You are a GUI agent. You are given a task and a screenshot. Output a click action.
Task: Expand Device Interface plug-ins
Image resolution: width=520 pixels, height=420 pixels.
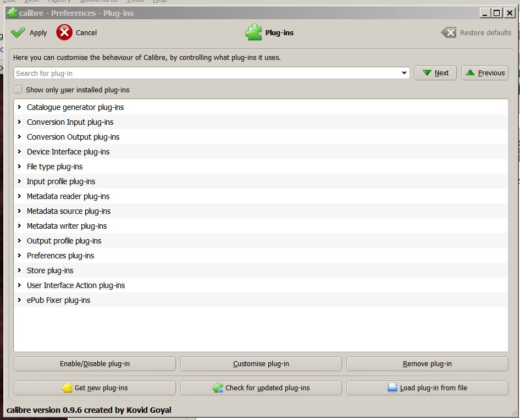coord(19,152)
